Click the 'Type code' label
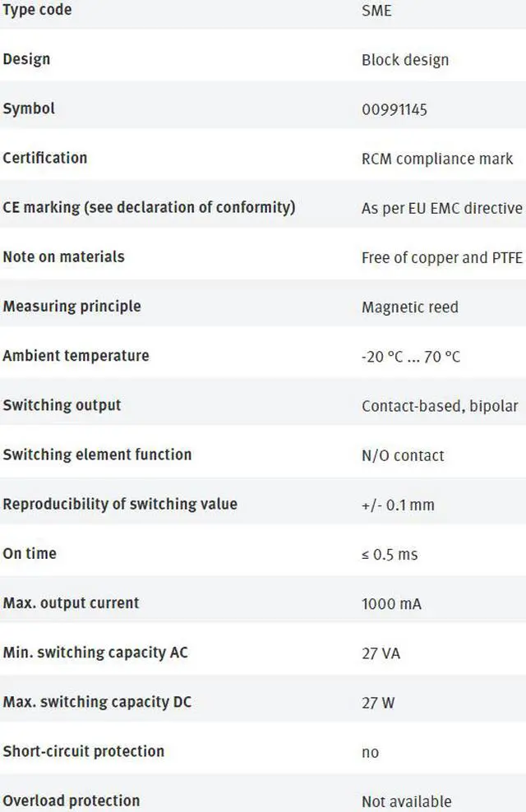 coord(37,10)
